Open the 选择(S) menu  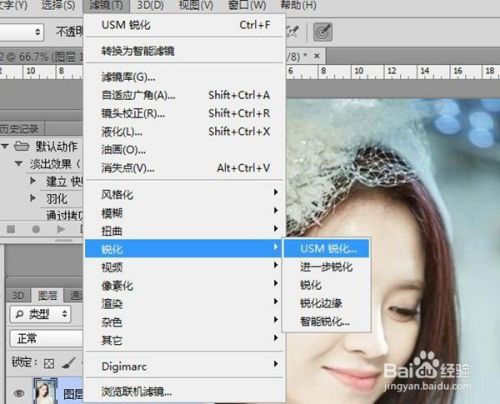pyautogui.click(x=58, y=5)
